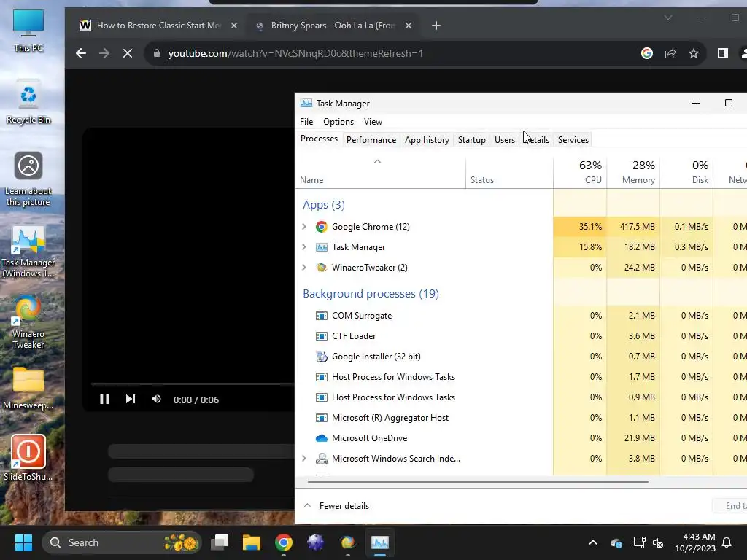Image resolution: width=747 pixels, height=560 pixels.
Task: Open Chrome side panel
Action: pyautogui.click(x=723, y=53)
